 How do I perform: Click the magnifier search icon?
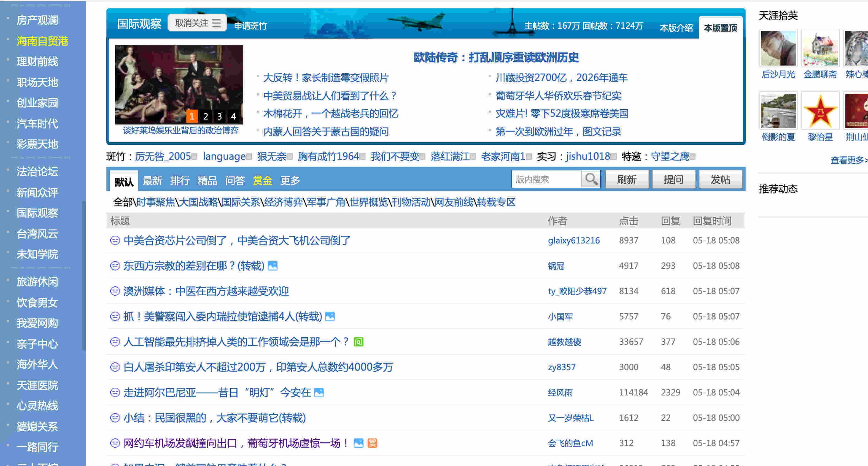[591, 179]
